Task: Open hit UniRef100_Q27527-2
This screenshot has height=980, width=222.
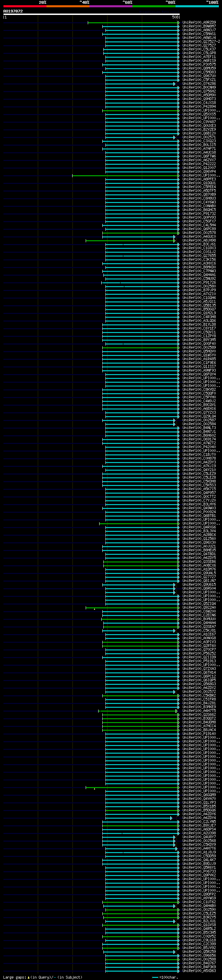Action: point(201,41)
